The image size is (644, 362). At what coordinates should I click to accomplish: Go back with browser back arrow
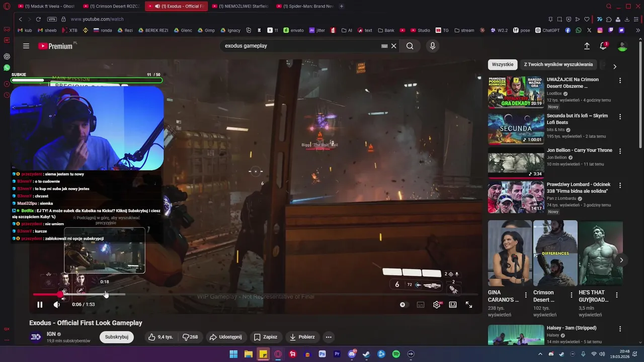20,19
